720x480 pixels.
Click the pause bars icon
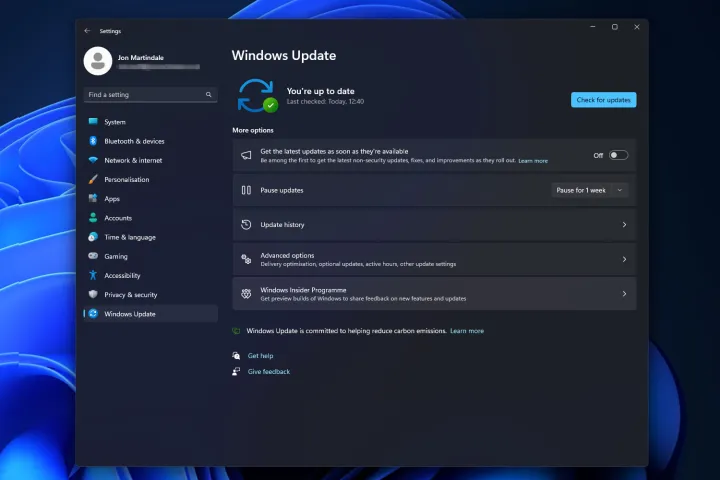[246, 190]
